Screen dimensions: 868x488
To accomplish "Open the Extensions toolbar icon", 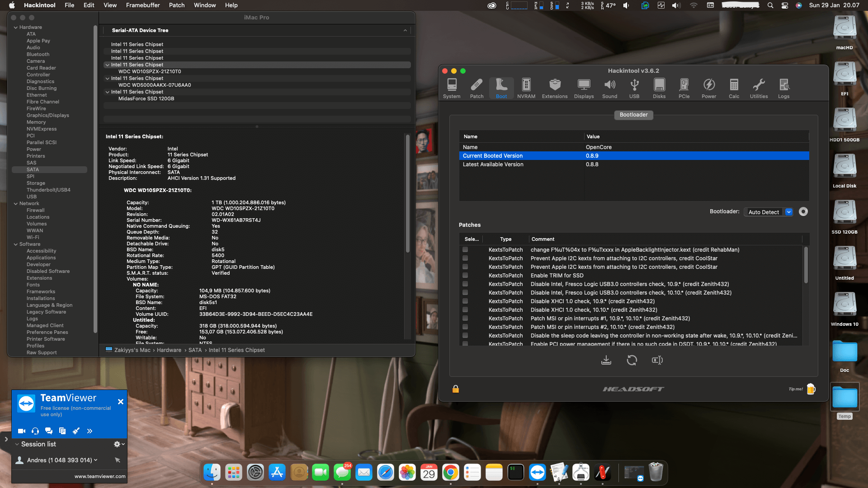I will tap(555, 89).
